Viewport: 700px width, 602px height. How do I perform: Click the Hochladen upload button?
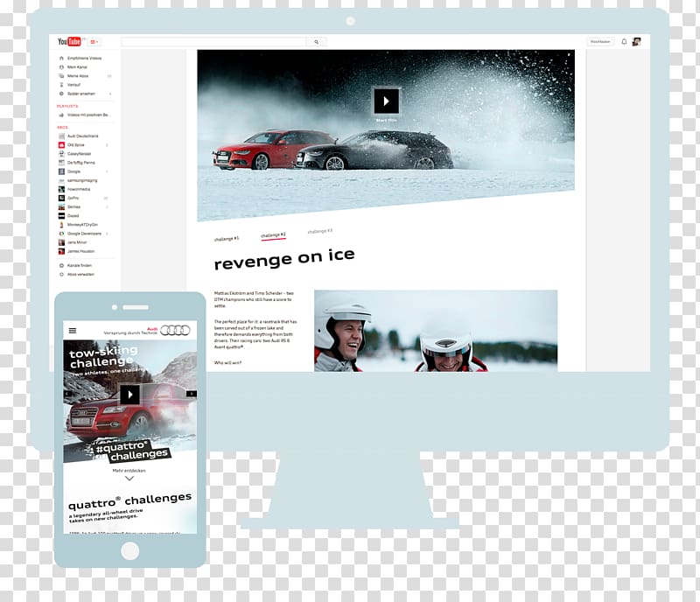click(x=600, y=41)
